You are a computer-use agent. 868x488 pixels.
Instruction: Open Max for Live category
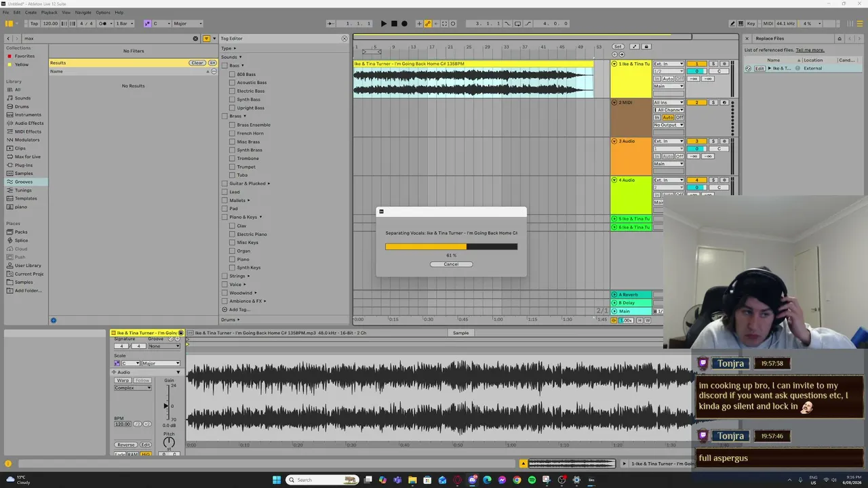(x=28, y=157)
